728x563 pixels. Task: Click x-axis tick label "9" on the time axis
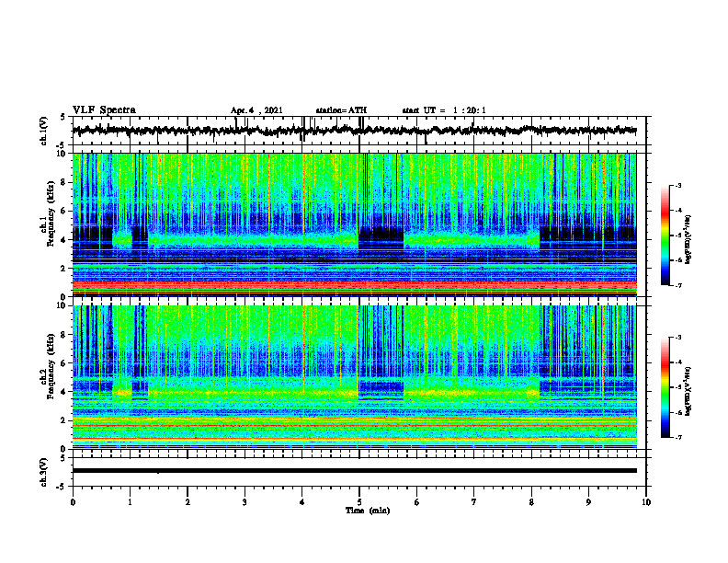tap(588, 502)
